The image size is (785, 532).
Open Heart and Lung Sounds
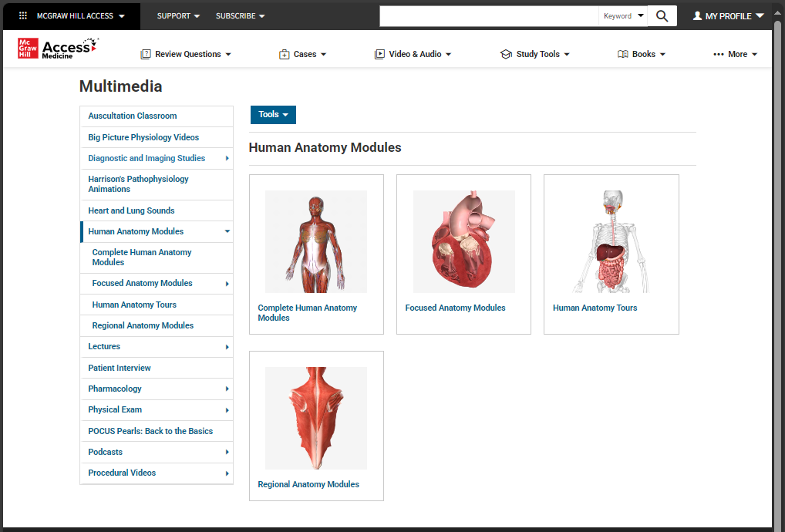click(x=131, y=210)
